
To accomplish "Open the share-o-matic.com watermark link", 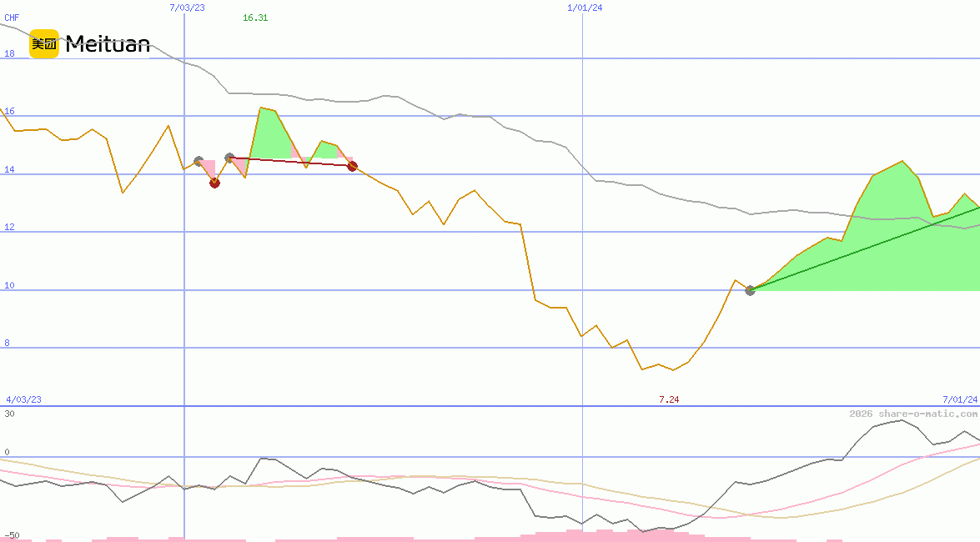I will tap(913, 414).
